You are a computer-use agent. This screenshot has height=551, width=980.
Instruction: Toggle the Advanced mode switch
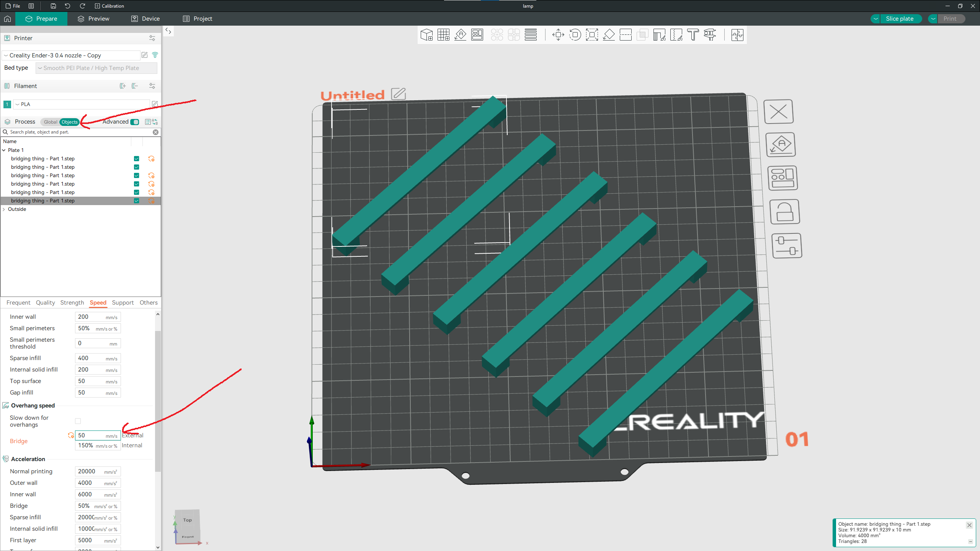tap(135, 122)
